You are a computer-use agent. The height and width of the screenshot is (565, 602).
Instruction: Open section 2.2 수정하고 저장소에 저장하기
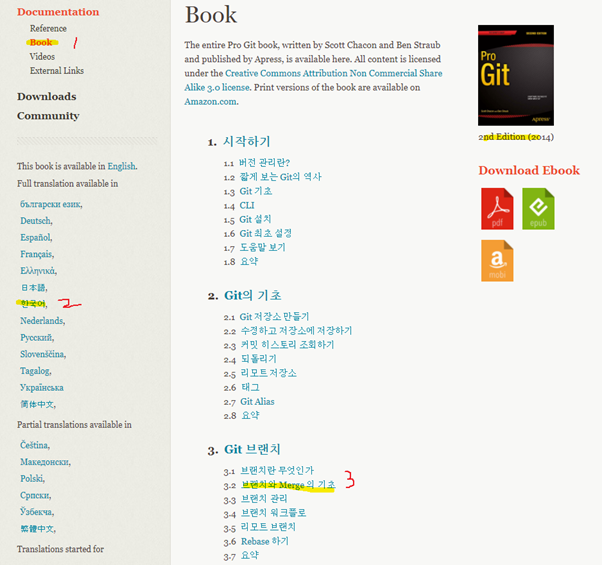(296, 330)
